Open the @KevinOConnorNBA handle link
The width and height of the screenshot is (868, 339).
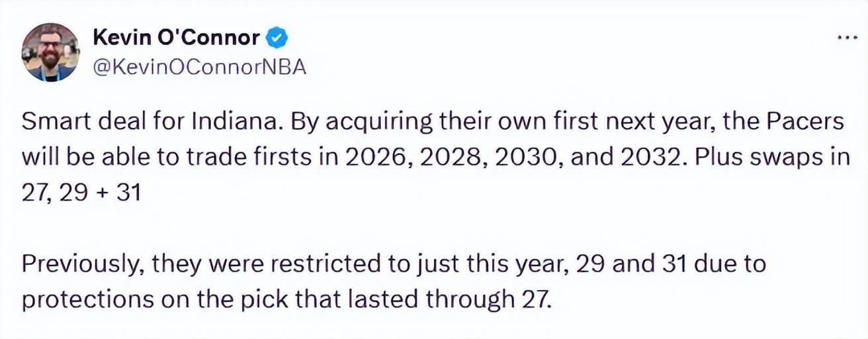click(200, 68)
